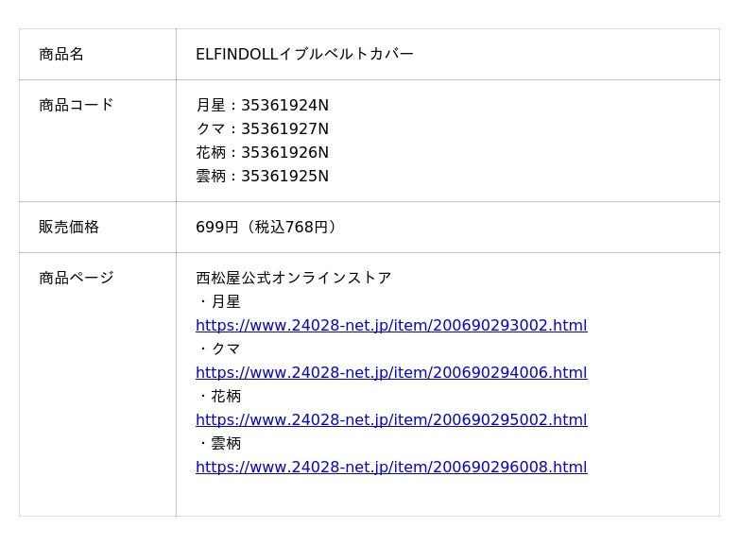756x545 pixels.
Task: Click the ・月星 bullet label above first link
Action: click(218, 301)
